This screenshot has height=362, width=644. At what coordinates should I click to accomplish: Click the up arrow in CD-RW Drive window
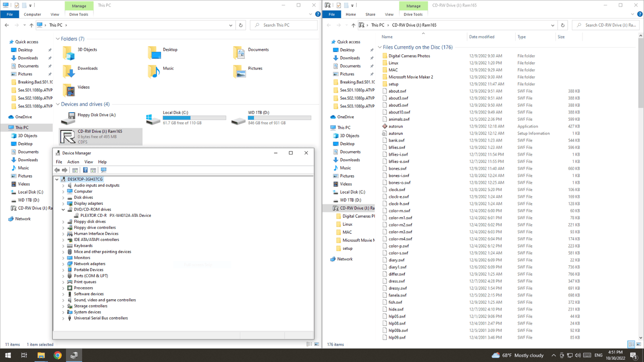pyautogui.click(x=353, y=25)
